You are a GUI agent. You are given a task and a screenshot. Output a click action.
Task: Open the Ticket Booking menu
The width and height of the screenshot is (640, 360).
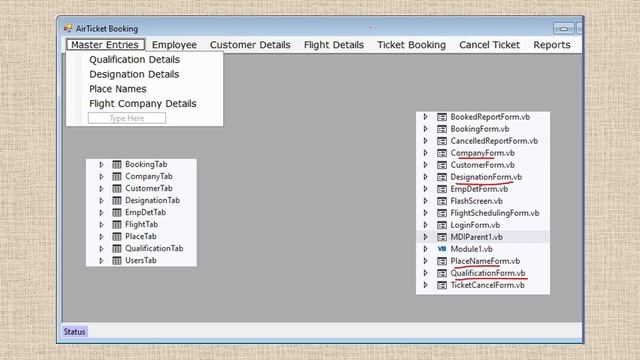pos(411,45)
